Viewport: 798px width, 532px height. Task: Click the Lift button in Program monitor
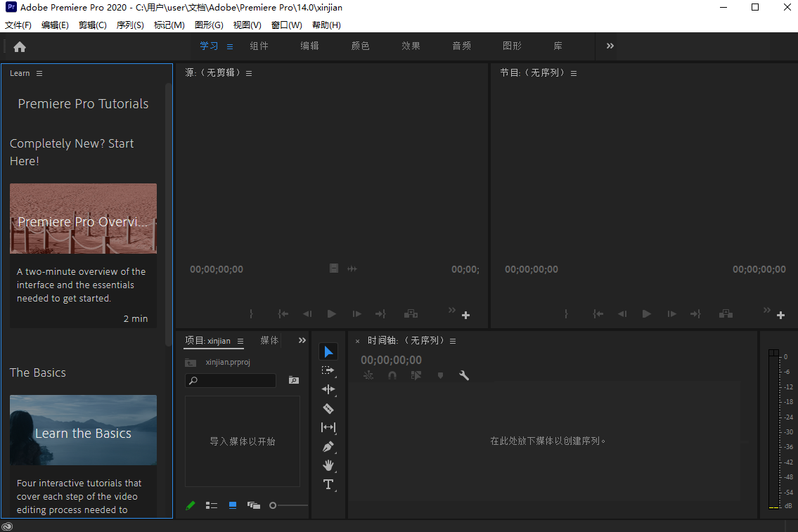tap(726, 314)
